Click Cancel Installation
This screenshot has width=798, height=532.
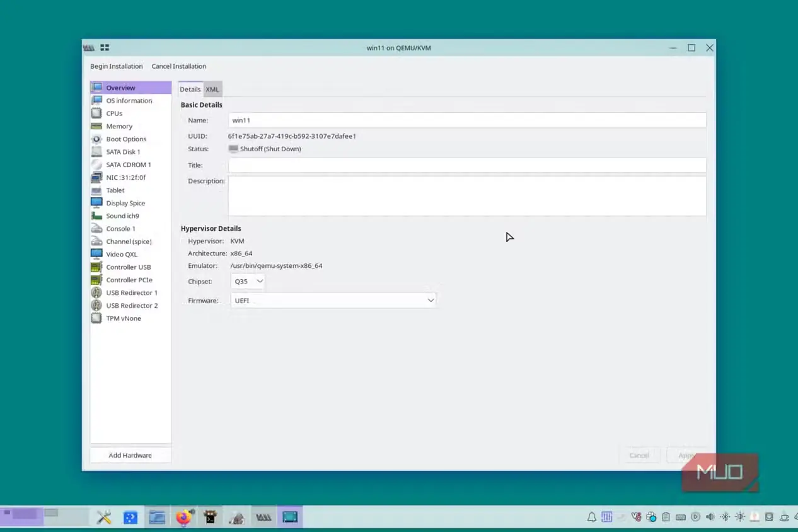coord(179,66)
